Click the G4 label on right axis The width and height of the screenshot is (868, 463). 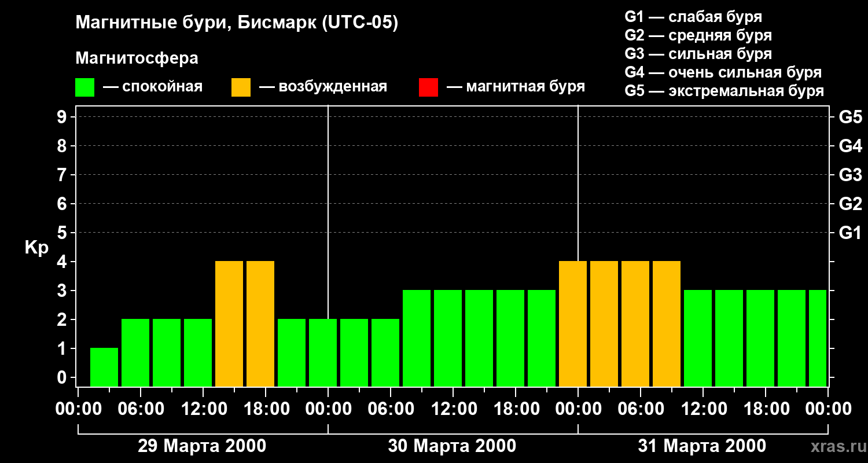pos(850,146)
